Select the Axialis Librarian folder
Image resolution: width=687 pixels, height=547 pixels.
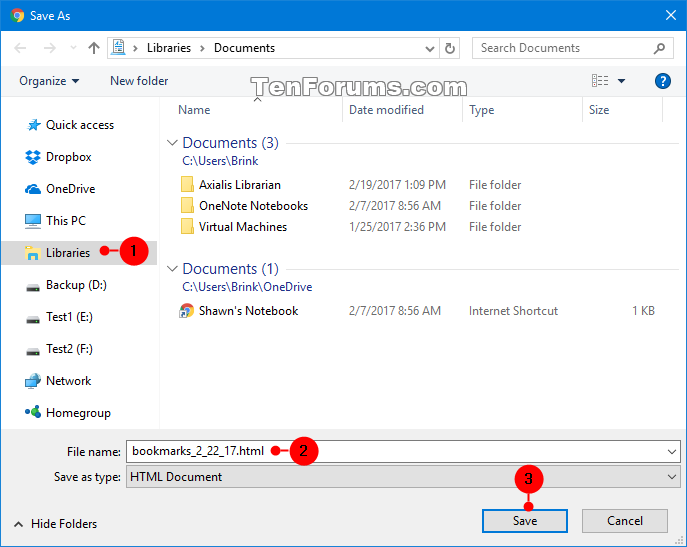[x=239, y=185]
